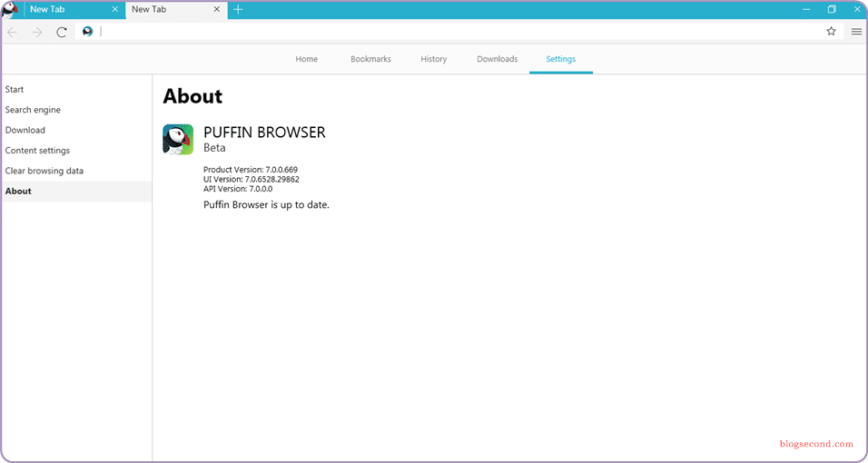Open Download settings in sidebar

click(x=77, y=130)
